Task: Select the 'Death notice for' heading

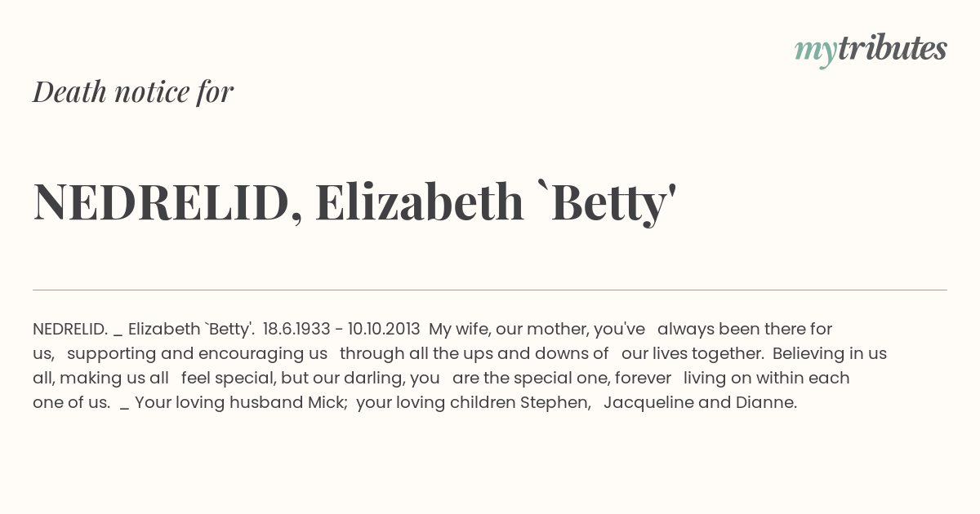Action: point(133,91)
